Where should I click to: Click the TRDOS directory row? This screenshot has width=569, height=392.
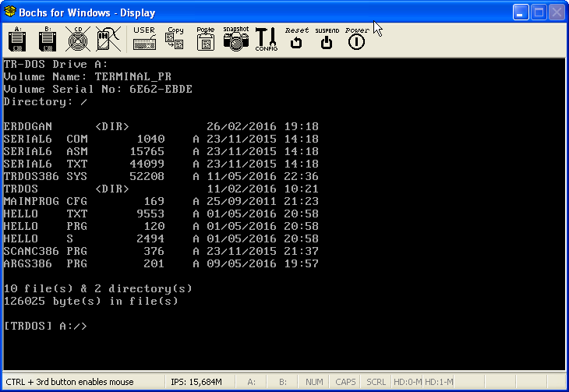click(161, 189)
